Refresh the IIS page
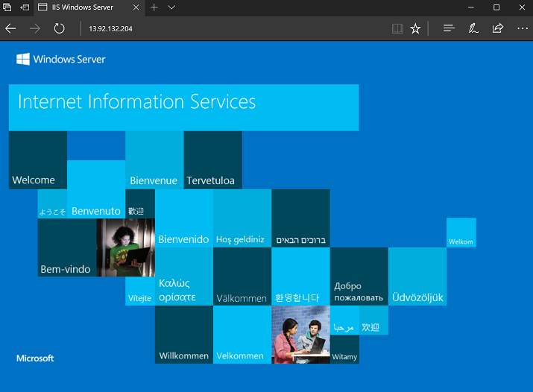The height and width of the screenshot is (392, 533). tap(59, 28)
